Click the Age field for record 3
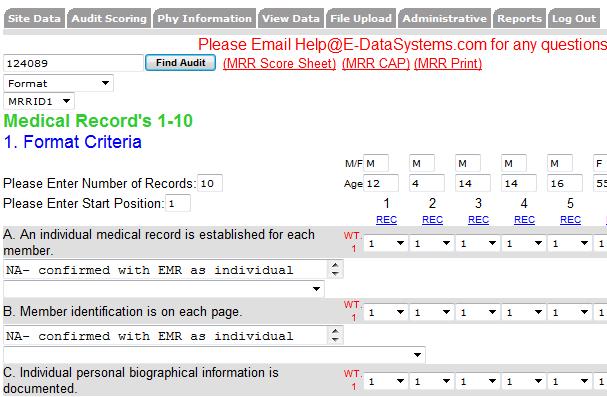 pyautogui.click(x=473, y=183)
